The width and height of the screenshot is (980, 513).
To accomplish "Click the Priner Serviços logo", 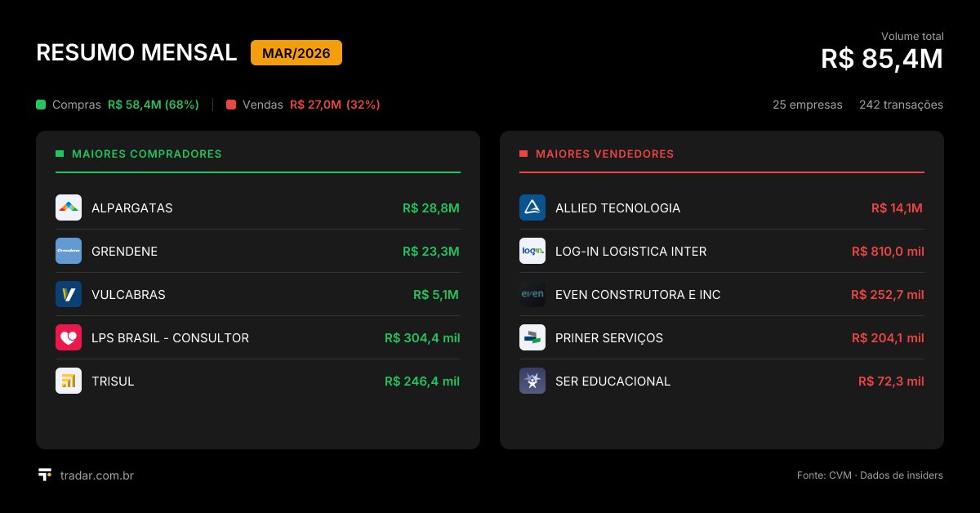I will (532, 337).
